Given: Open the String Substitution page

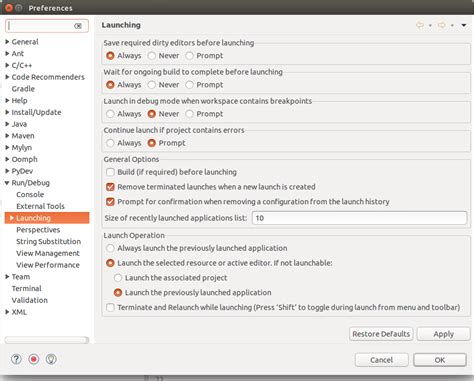Looking at the screenshot, I should click(48, 241).
